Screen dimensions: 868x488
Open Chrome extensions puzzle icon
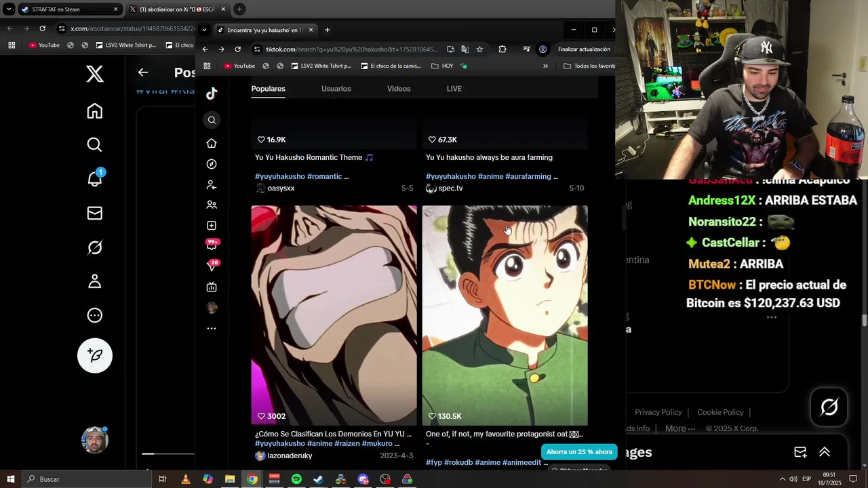pyautogui.click(x=502, y=49)
